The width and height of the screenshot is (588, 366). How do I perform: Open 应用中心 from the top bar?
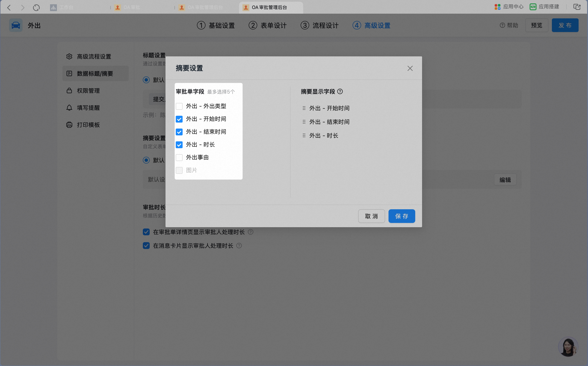(x=509, y=7)
